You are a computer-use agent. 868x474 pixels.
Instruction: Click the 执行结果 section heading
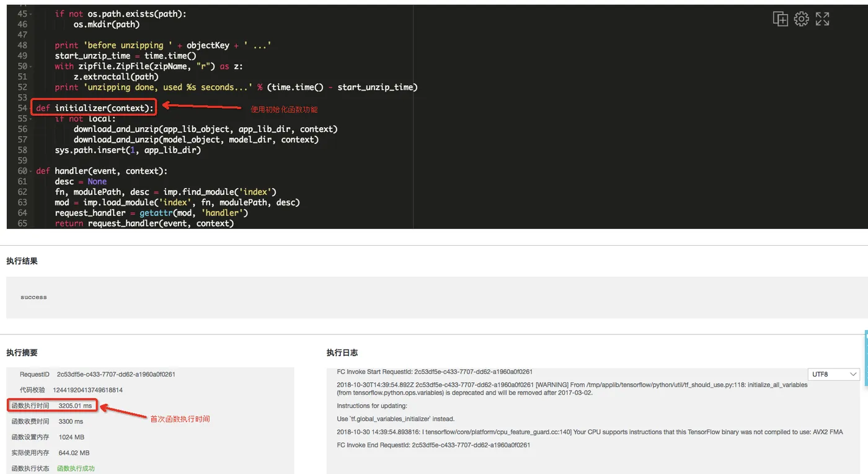(x=22, y=261)
